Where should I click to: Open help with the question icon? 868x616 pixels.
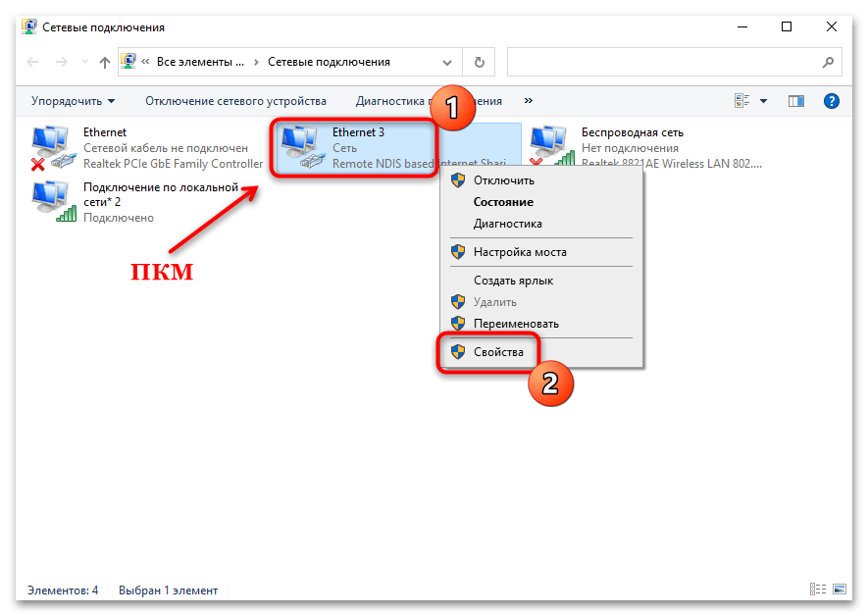tap(831, 101)
